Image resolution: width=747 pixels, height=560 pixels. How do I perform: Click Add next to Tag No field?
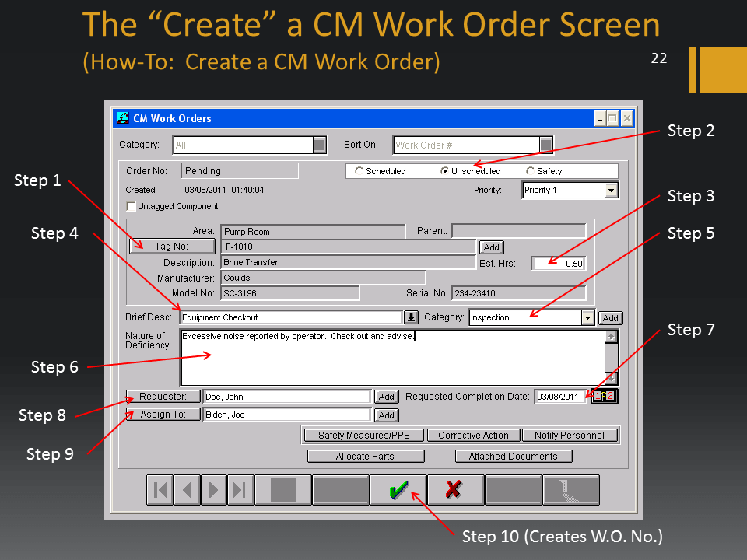point(491,247)
